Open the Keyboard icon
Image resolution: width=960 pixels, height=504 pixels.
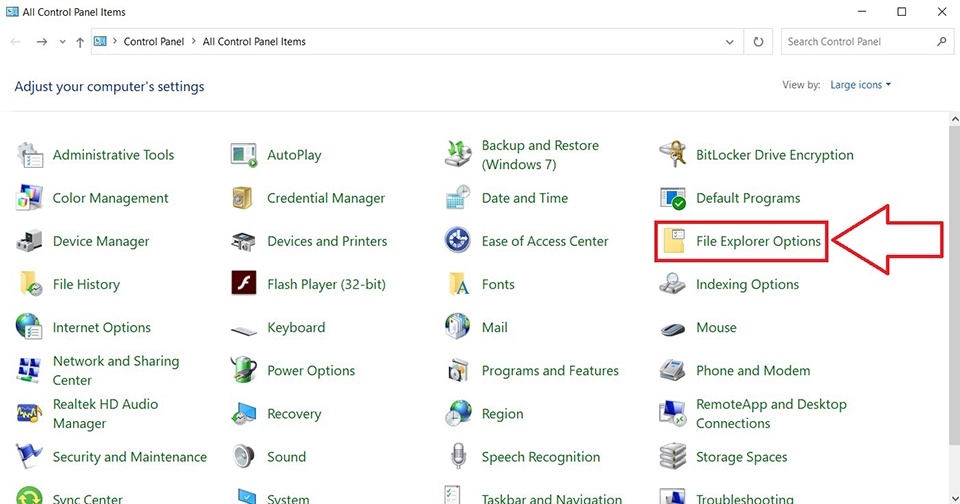click(244, 331)
